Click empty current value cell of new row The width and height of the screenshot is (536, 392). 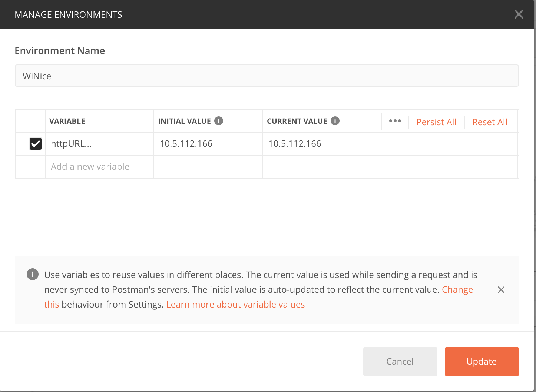pos(390,167)
